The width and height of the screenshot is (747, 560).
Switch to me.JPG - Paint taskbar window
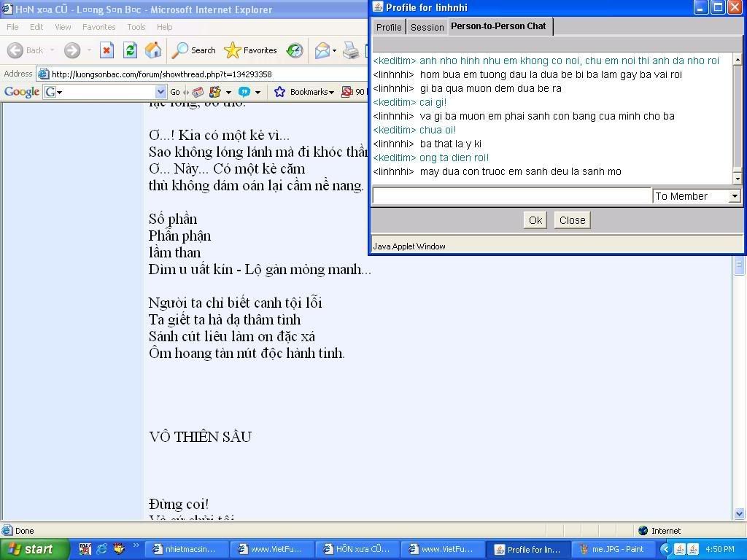click(613, 549)
